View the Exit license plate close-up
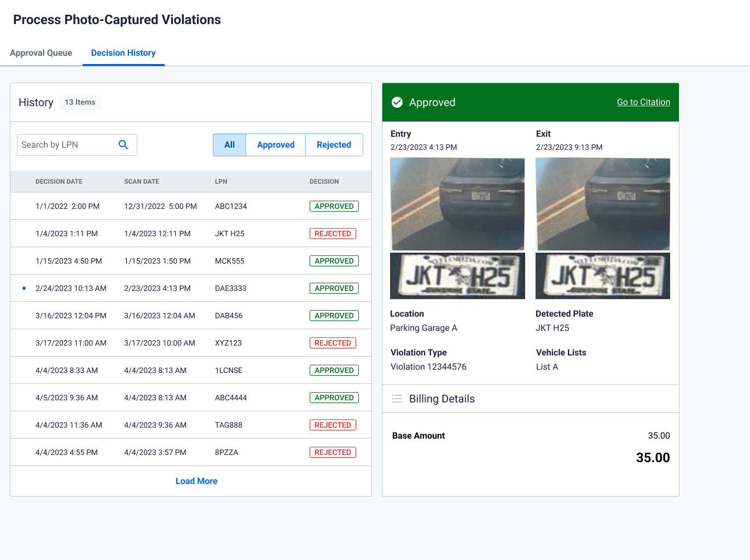Image resolution: width=750 pixels, height=560 pixels. pyautogui.click(x=603, y=276)
